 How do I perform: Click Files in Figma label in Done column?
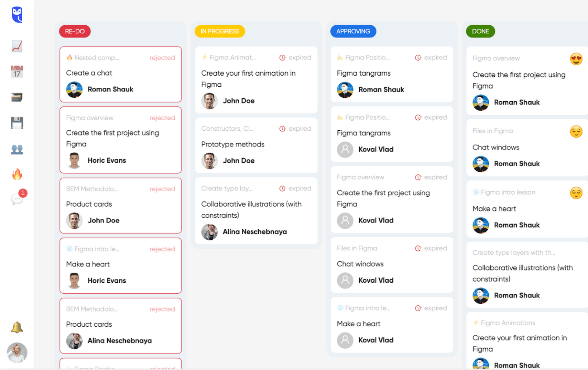click(492, 131)
